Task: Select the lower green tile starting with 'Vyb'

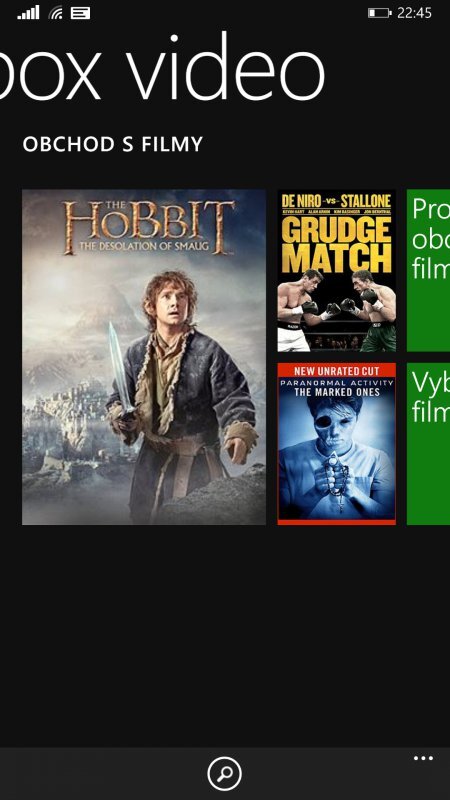Action: tap(428, 444)
